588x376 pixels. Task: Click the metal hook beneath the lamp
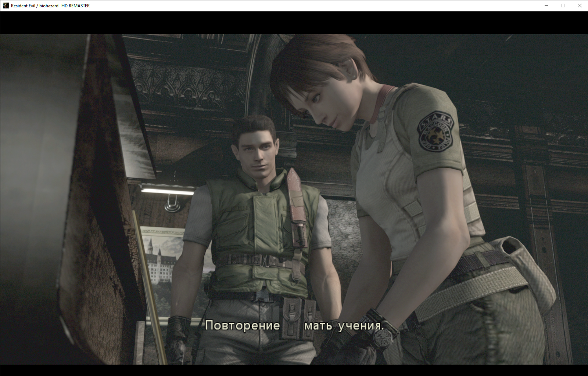point(172,204)
